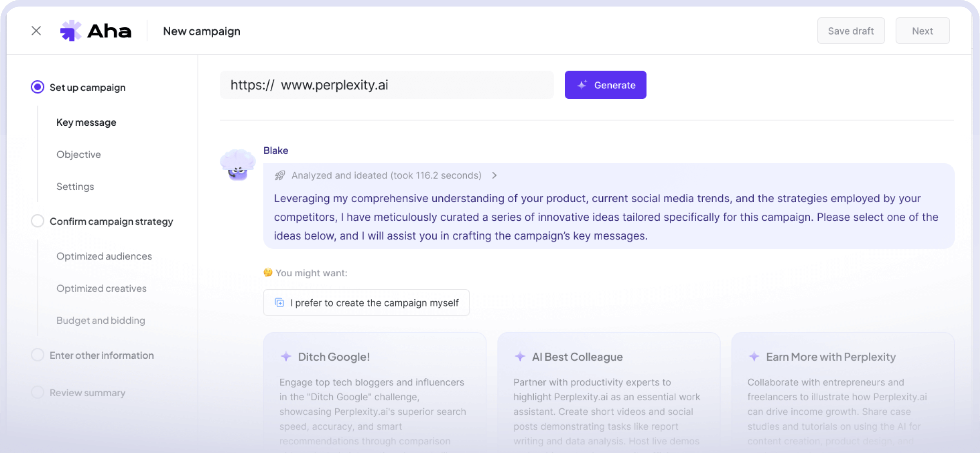Click the Save draft button
980x453 pixels.
[x=851, y=31]
